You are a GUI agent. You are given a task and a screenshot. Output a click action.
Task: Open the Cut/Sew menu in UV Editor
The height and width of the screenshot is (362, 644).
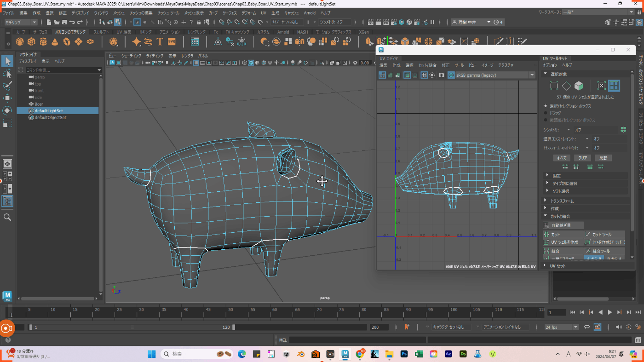pos(427,65)
